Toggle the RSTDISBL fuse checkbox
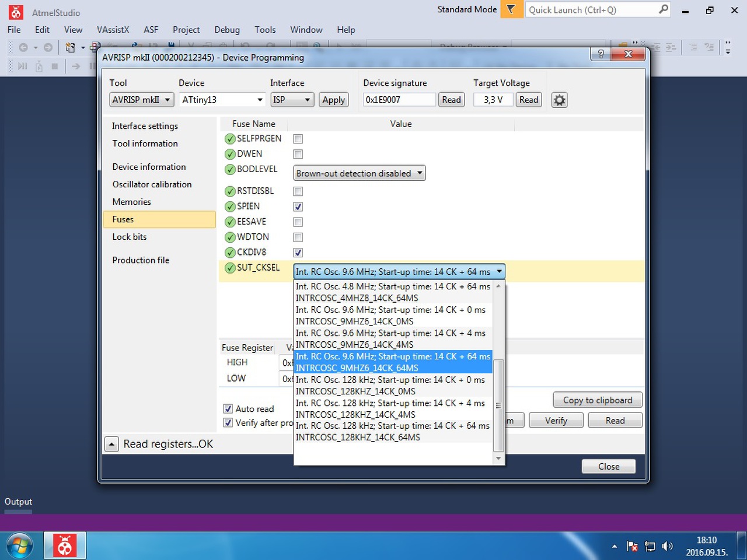This screenshot has height=560, width=747. pos(298,191)
